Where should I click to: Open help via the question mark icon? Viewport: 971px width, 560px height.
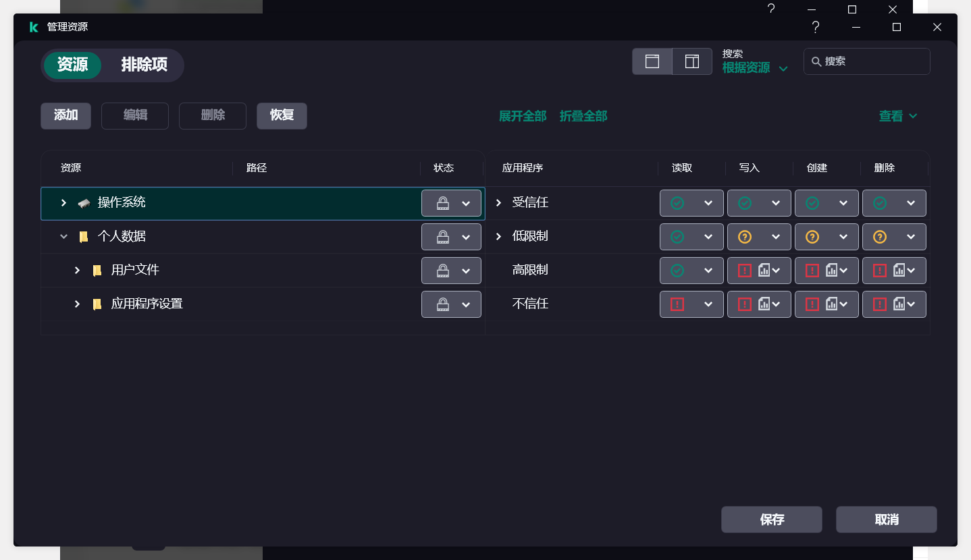[815, 28]
